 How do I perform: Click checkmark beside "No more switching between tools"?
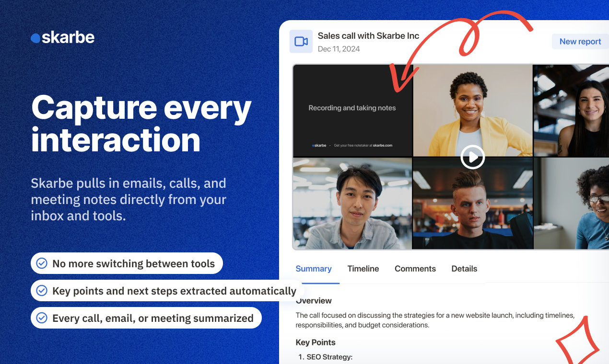[42, 263]
